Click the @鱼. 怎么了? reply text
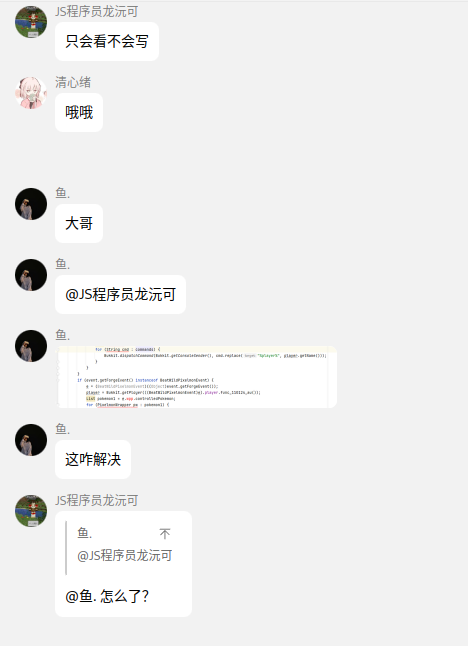 point(107,596)
